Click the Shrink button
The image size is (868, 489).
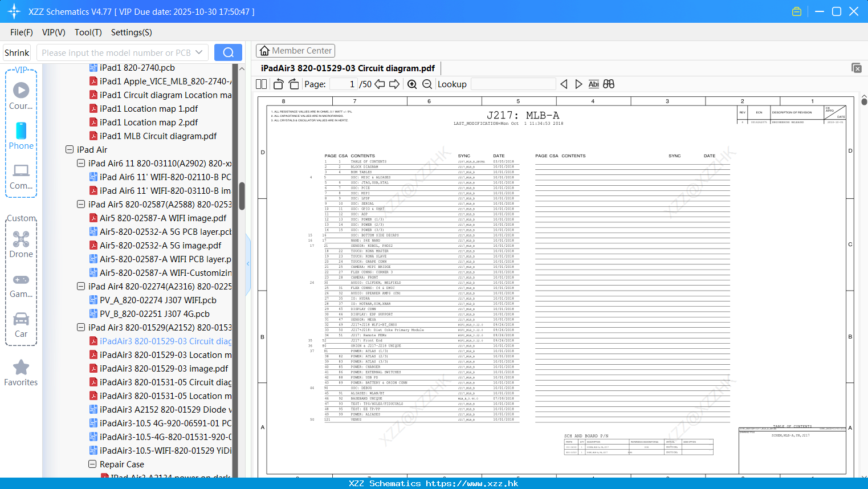(17, 52)
